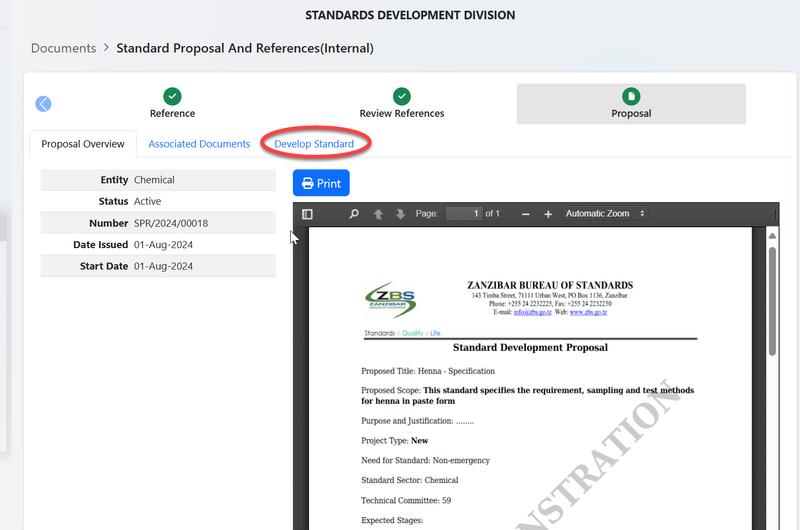Toggle the PDF viewer sidebar
The height and width of the screenshot is (530, 800).
click(307, 214)
